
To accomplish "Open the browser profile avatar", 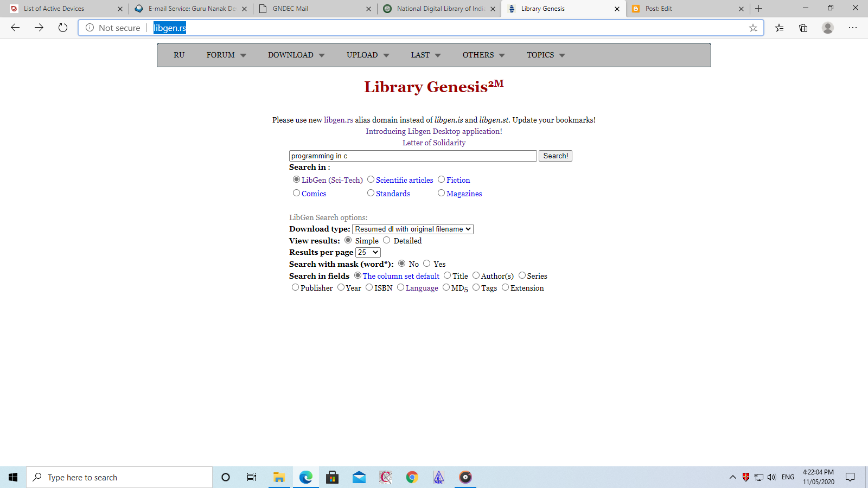I will (x=828, y=28).
